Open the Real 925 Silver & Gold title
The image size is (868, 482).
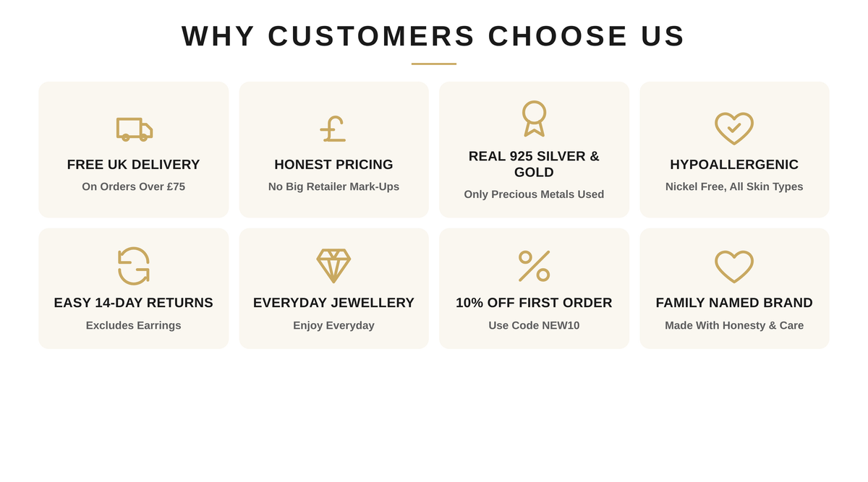[534, 164]
